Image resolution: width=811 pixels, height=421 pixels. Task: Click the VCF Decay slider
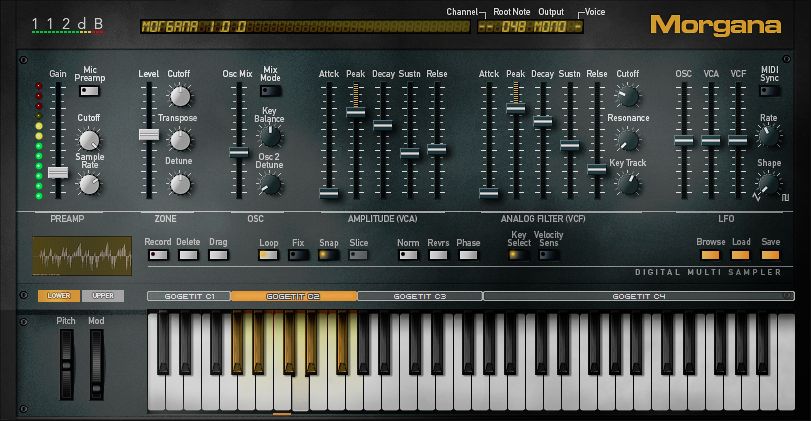[543, 122]
